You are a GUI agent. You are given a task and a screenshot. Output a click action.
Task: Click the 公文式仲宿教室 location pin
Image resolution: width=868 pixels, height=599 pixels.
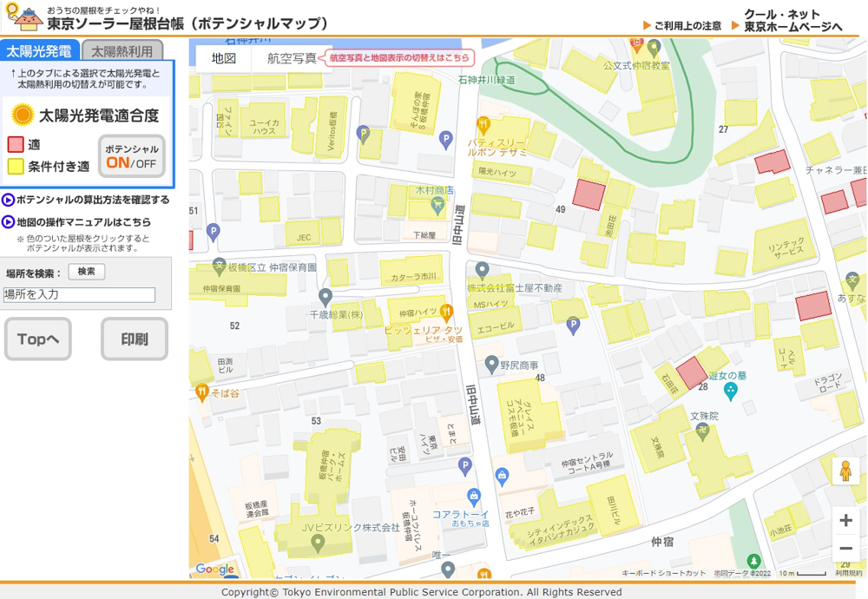pos(654,49)
